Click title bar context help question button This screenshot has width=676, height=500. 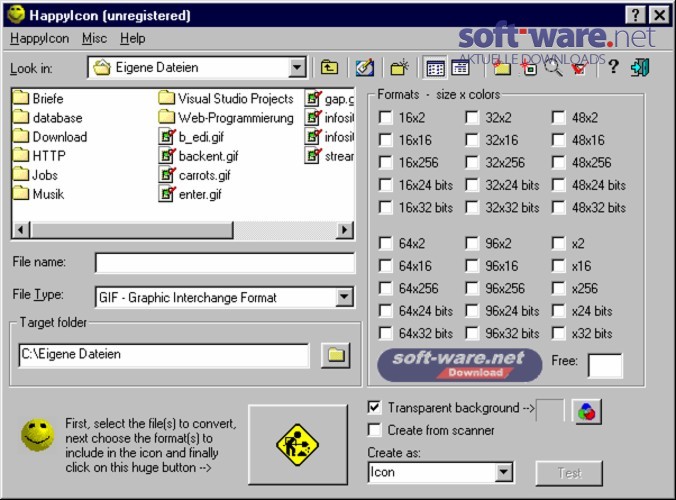pyautogui.click(x=635, y=16)
